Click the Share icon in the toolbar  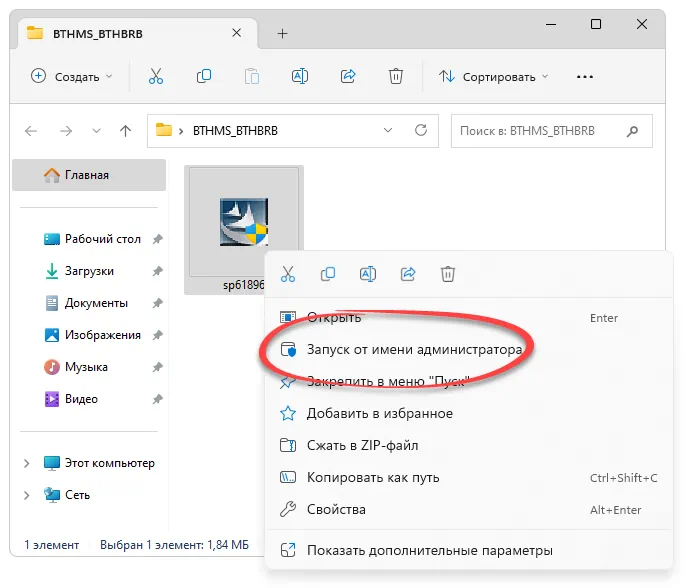pyautogui.click(x=348, y=76)
